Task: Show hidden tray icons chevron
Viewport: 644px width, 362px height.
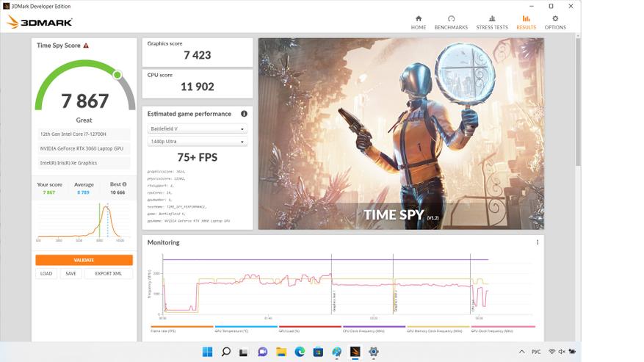Action: point(521,352)
